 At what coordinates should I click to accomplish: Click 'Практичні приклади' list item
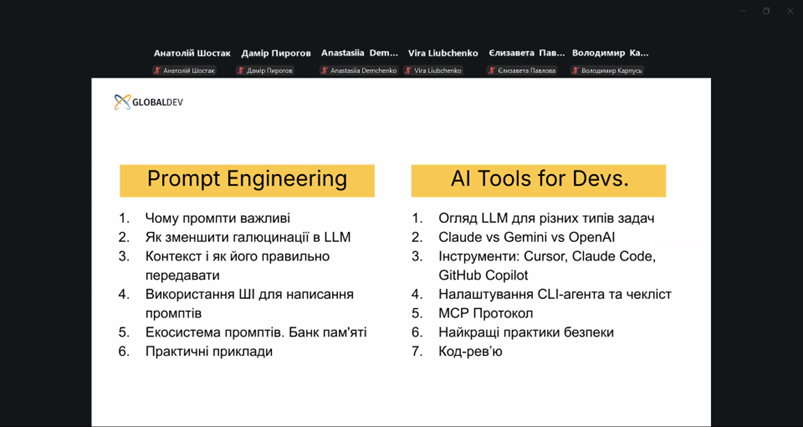pyautogui.click(x=208, y=351)
